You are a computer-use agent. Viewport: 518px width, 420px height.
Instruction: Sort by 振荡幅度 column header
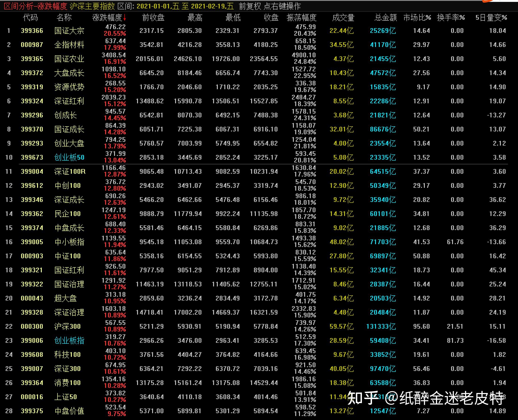coord(302,18)
